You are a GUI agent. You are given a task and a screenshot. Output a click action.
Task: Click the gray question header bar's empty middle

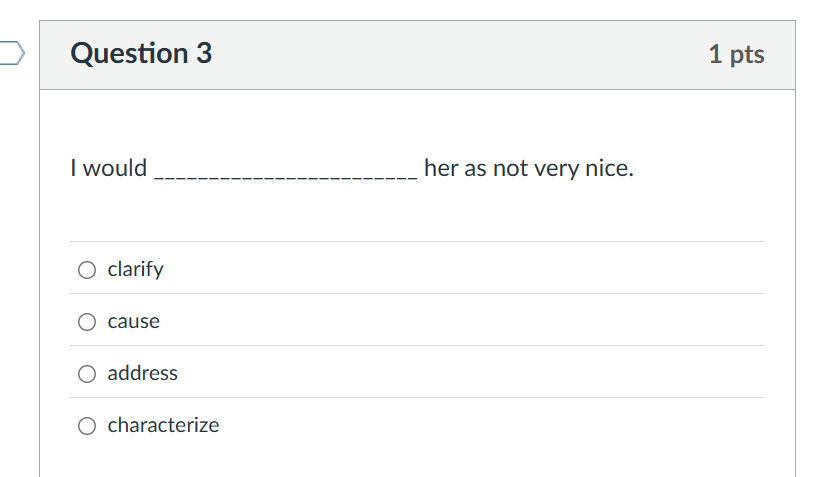click(x=450, y=54)
